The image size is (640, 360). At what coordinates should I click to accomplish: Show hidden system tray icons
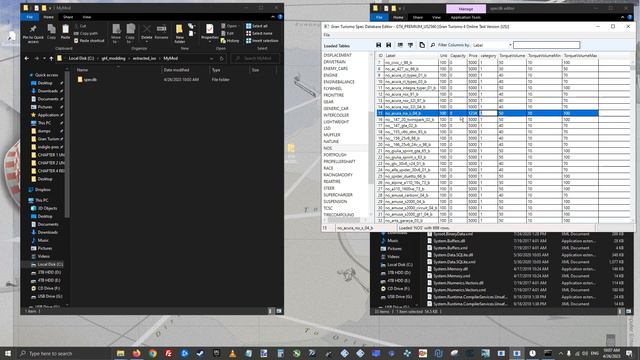point(560,353)
